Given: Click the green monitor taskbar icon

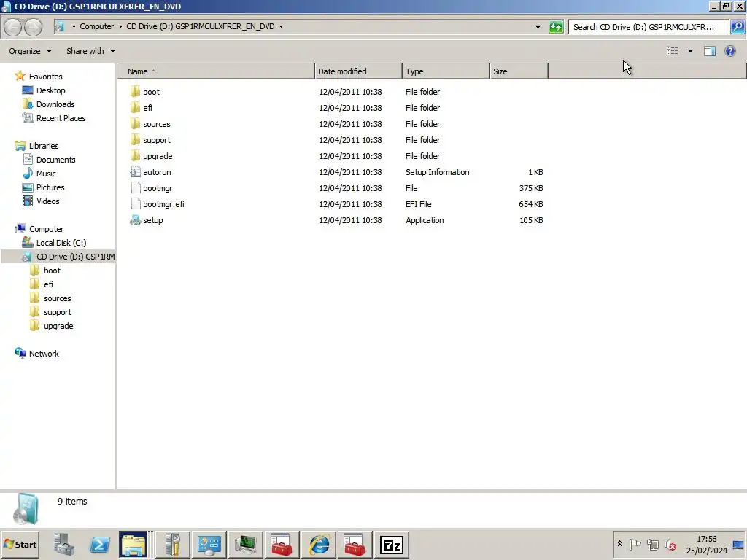Looking at the screenshot, I should (245, 544).
